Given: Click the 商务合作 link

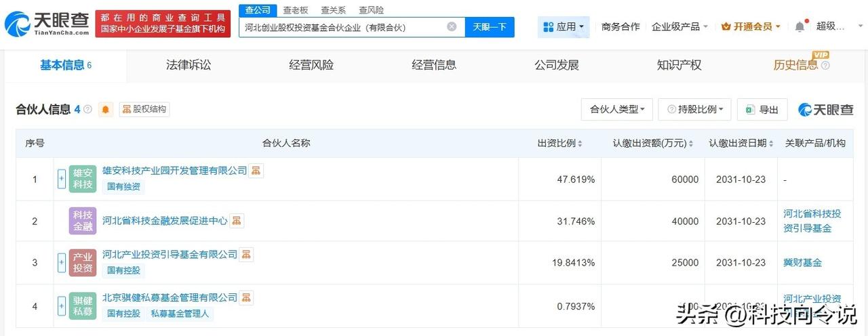Looking at the screenshot, I should click(x=620, y=26).
